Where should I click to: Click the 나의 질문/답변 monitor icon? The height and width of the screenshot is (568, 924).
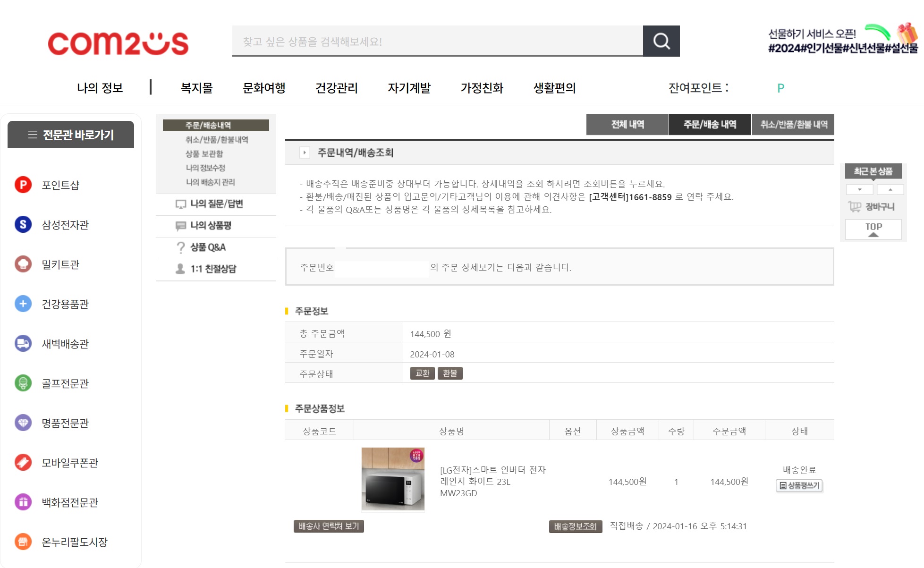point(180,204)
